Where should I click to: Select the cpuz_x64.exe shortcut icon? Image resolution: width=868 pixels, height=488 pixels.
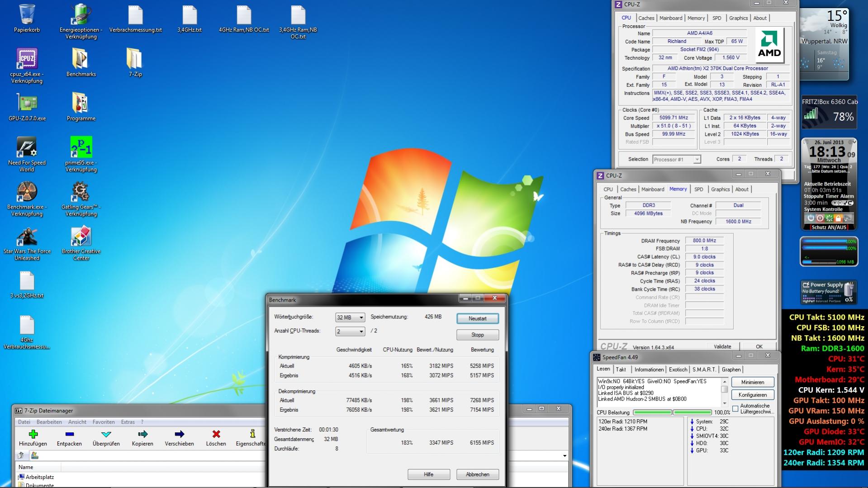[27, 59]
